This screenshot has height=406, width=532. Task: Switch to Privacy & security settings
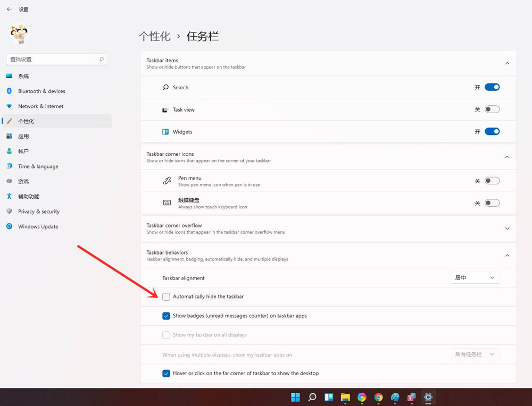pos(39,212)
